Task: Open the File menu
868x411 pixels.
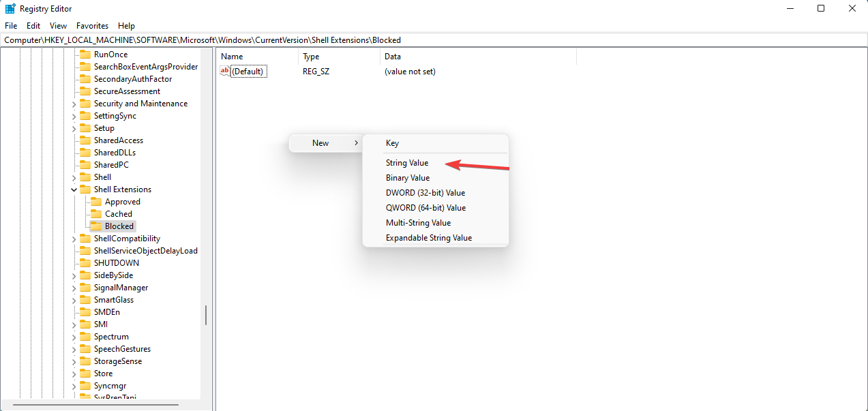Action: pos(11,26)
